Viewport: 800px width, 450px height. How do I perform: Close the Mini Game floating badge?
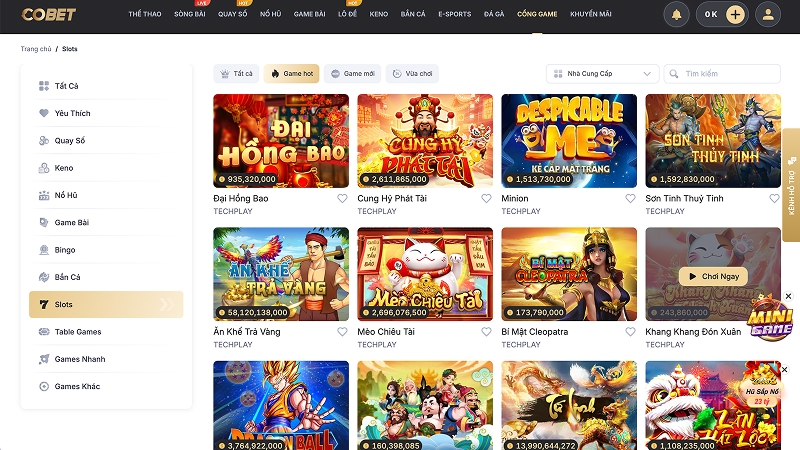[788, 296]
